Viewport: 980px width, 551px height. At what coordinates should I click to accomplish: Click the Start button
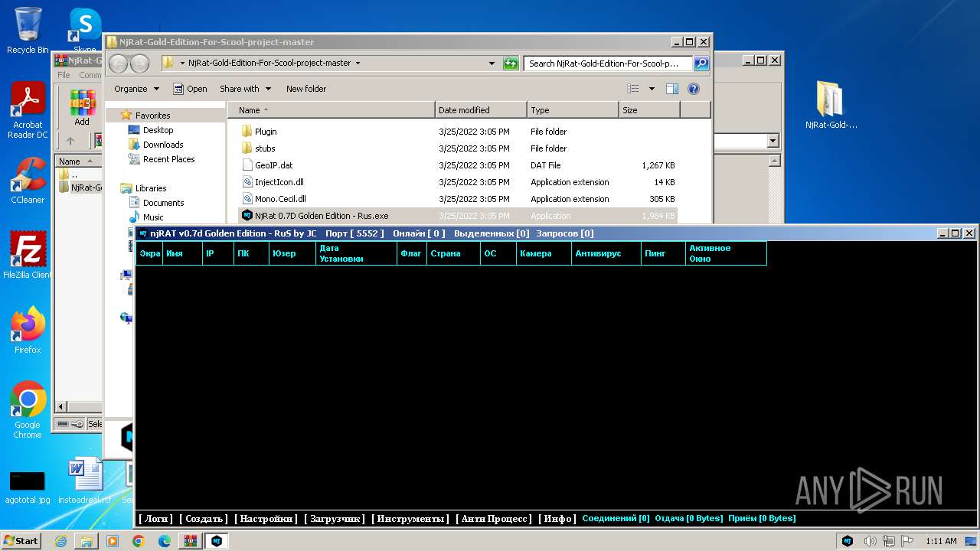[x=21, y=540]
